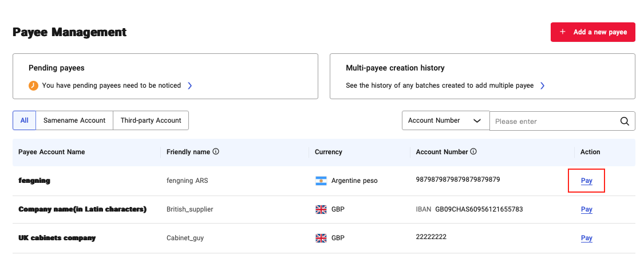Click the Account Number column info icon
The height and width of the screenshot is (258, 644).
coord(473,152)
